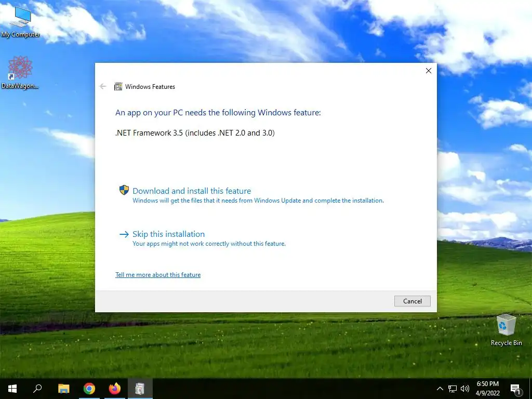532x399 pixels.
Task: Open the clock showing 6:50 PM
Action: (487, 389)
